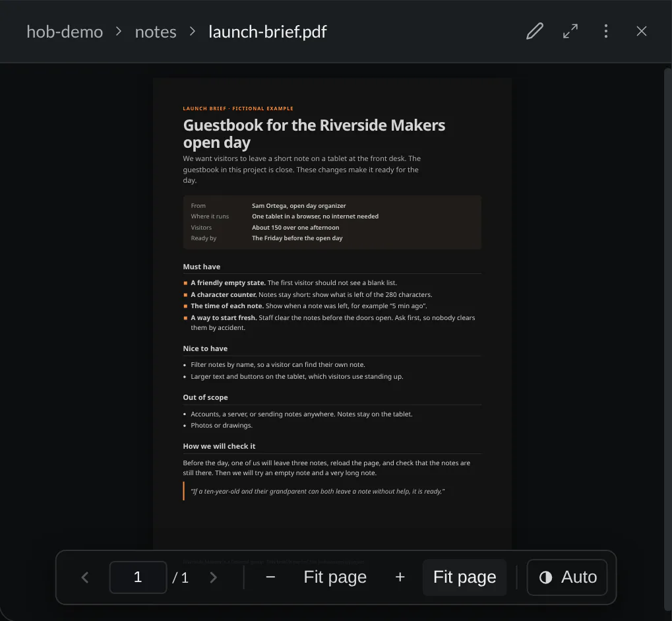Toggle the Auto theme button
The width and height of the screenshot is (672, 621).
point(567,577)
